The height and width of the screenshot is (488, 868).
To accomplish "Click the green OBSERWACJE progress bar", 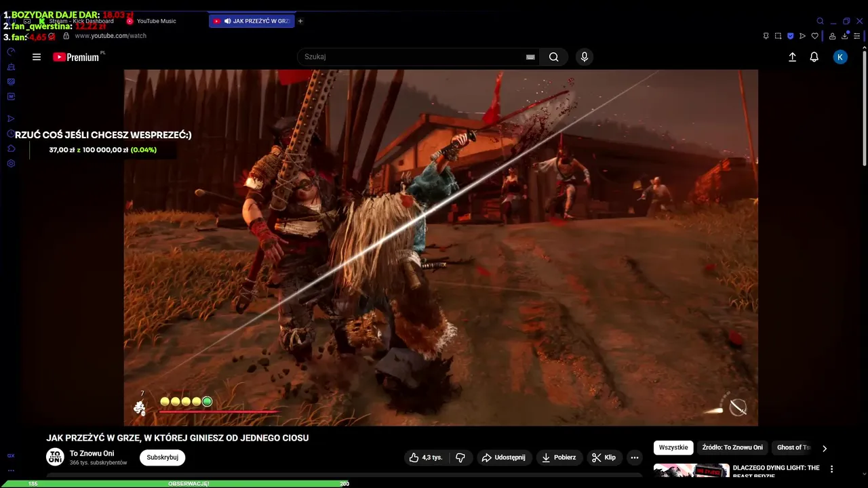I will click(174, 484).
